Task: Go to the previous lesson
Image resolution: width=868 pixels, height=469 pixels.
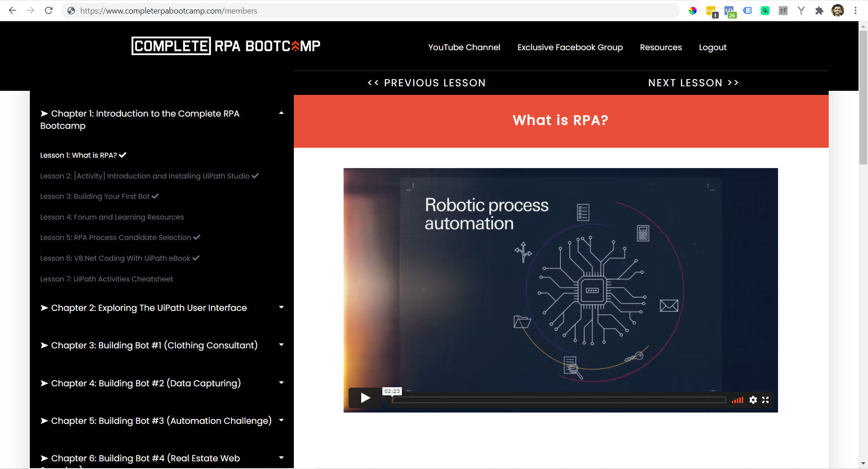Action: click(426, 83)
